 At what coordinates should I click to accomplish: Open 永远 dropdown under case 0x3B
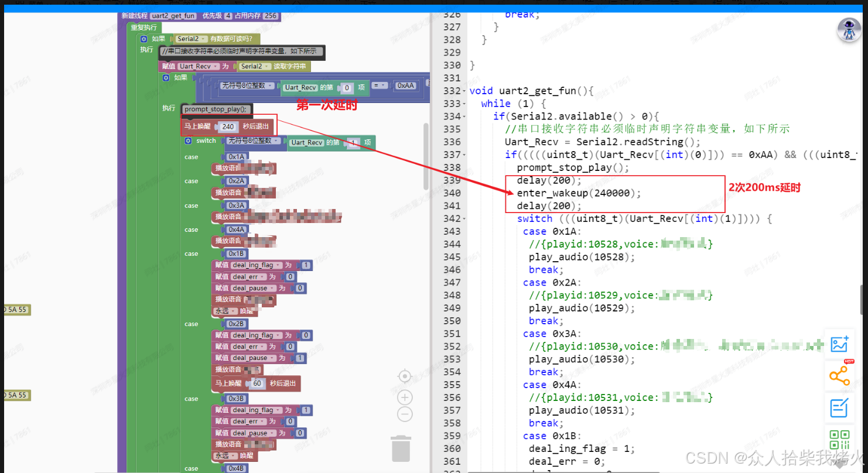[225, 455]
